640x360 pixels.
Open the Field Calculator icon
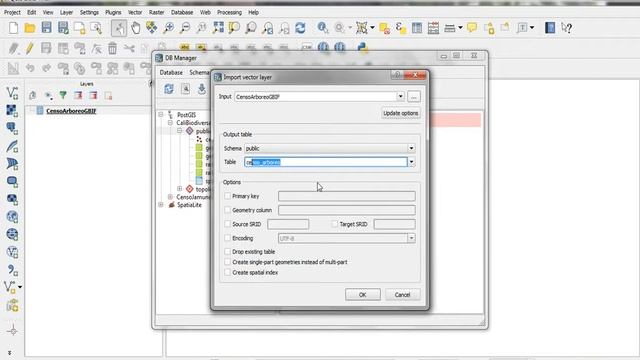433,28
